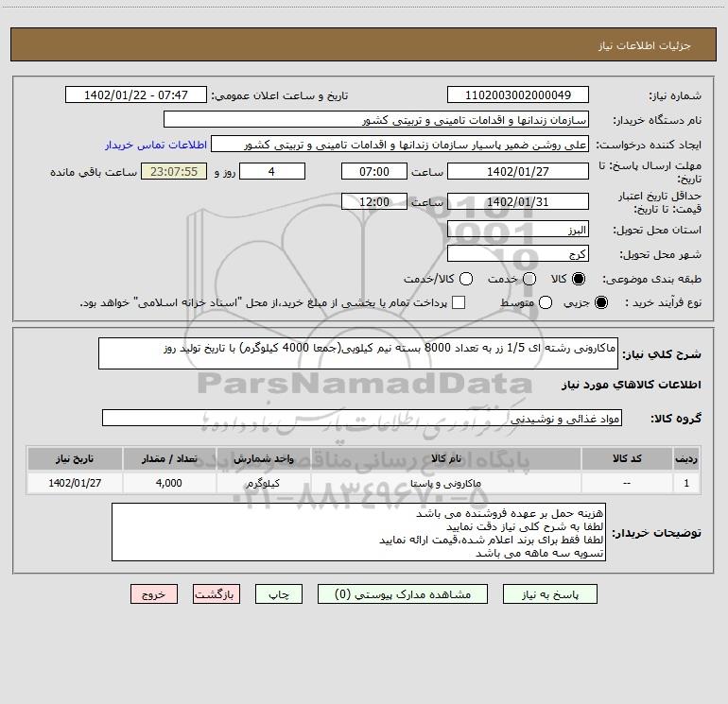Select the جزیی purchase type radio
Image resolution: width=728 pixels, height=704 pixels.
tap(600, 302)
